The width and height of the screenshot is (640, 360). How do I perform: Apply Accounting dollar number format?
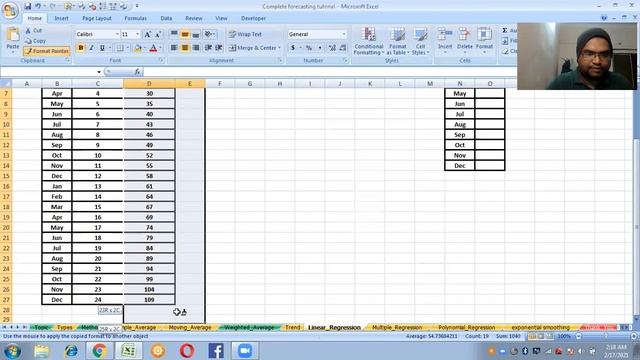pyautogui.click(x=293, y=48)
